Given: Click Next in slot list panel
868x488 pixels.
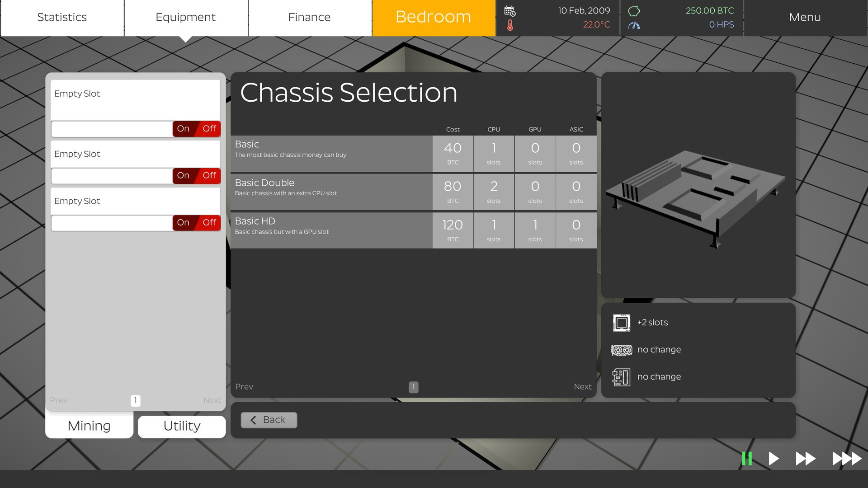Looking at the screenshot, I should click(x=212, y=400).
